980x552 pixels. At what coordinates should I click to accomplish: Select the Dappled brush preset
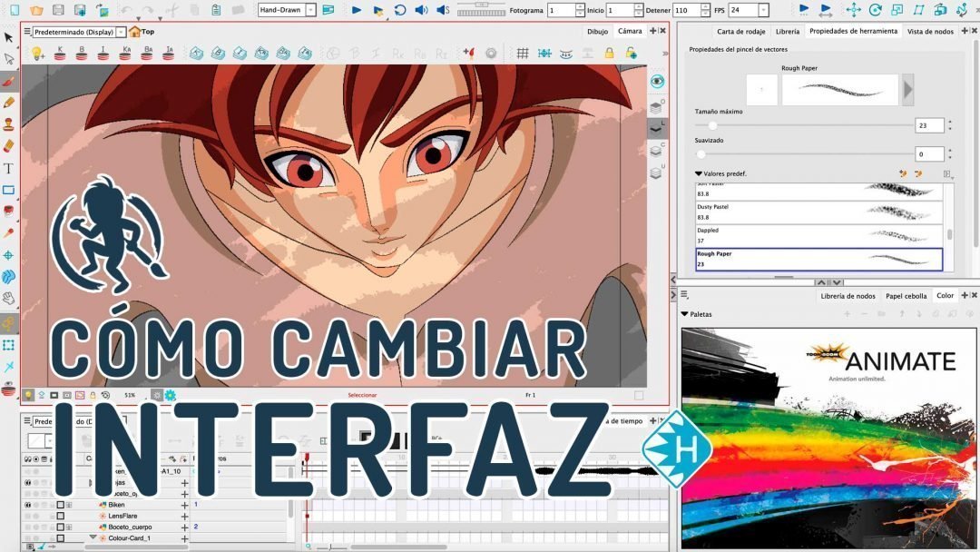click(818, 236)
